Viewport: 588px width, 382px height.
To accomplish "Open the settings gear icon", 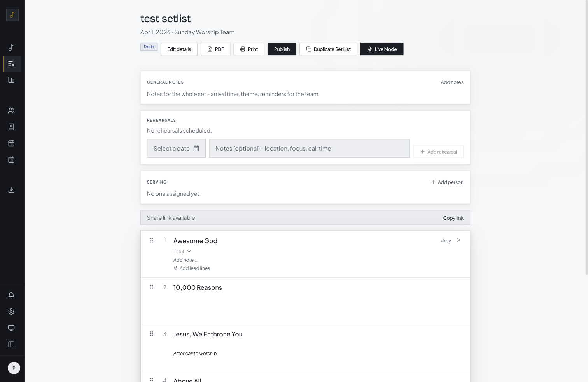I will [x=11, y=312].
